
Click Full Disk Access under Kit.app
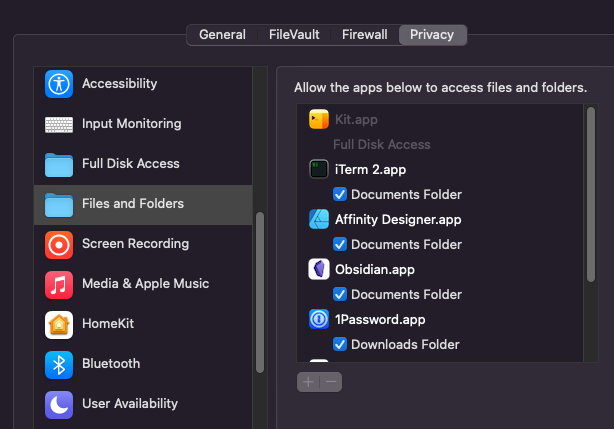tap(382, 144)
